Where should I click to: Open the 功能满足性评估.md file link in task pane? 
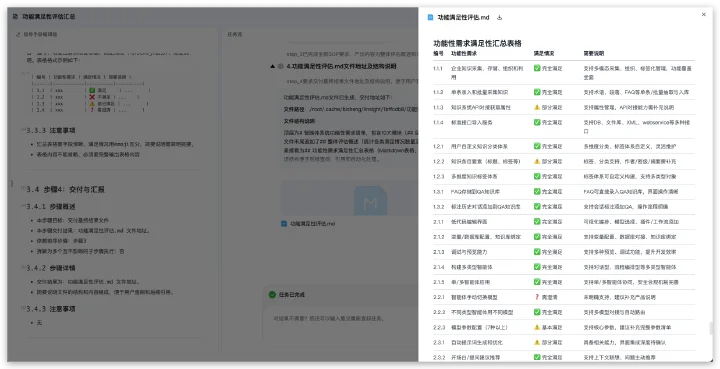click(x=313, y=224)
